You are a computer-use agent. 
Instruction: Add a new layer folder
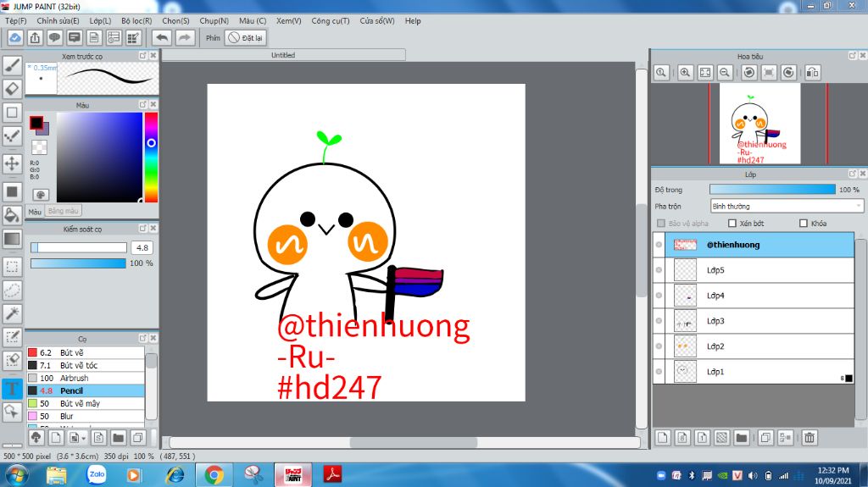pos(741,438)
